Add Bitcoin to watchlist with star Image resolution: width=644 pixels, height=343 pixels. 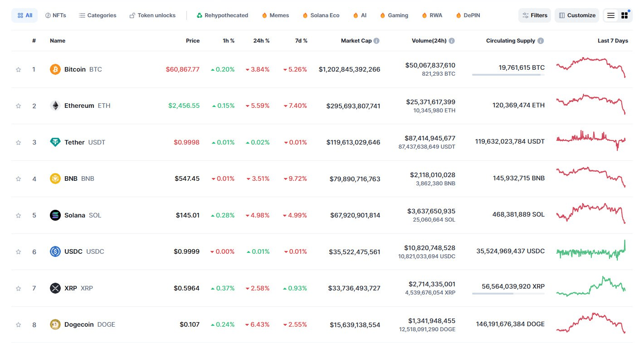tap(19, 70)
